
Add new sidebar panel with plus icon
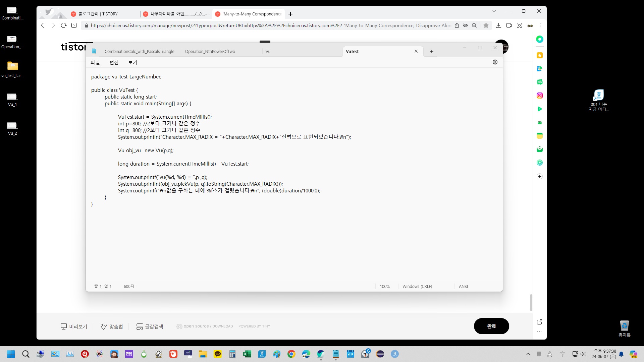coord(539,176)
